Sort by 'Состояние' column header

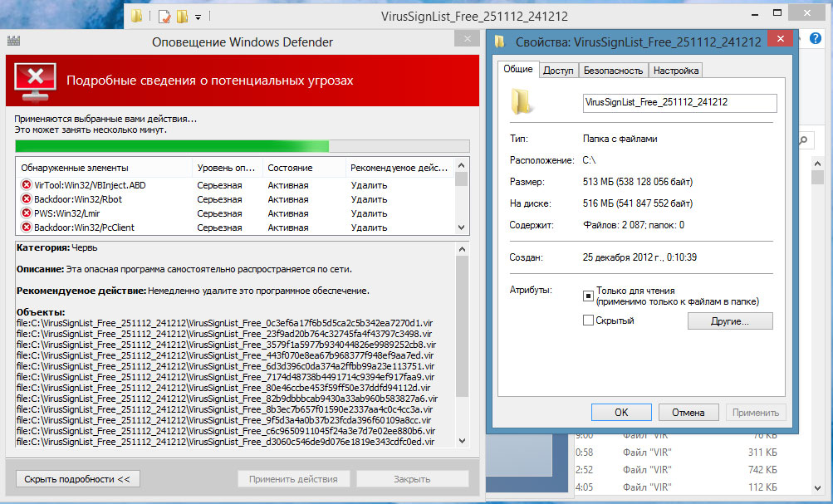click(x=304, y=167)
